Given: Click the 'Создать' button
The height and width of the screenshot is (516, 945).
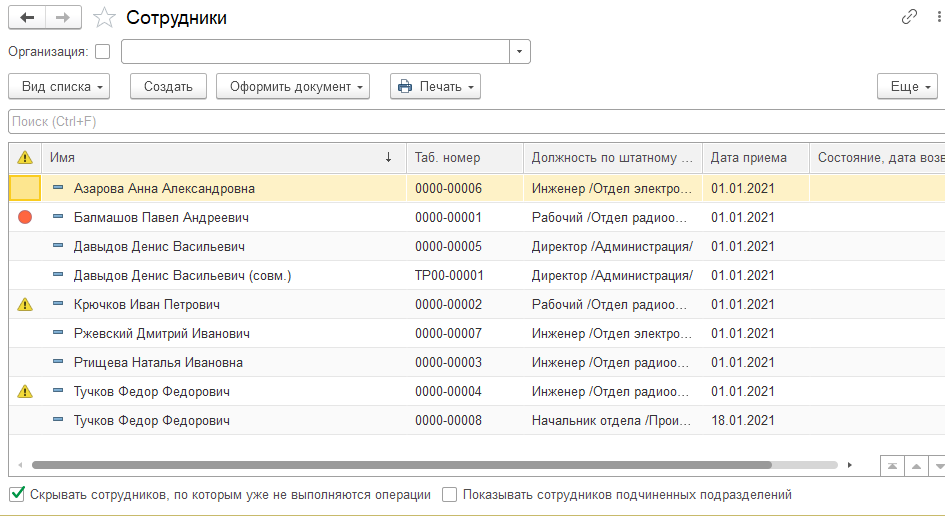Looking at the screenshot, I should 168,87.
